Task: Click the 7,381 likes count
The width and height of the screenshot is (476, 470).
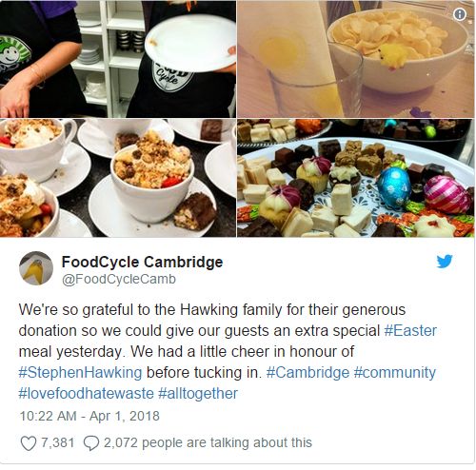Action: 58,442
